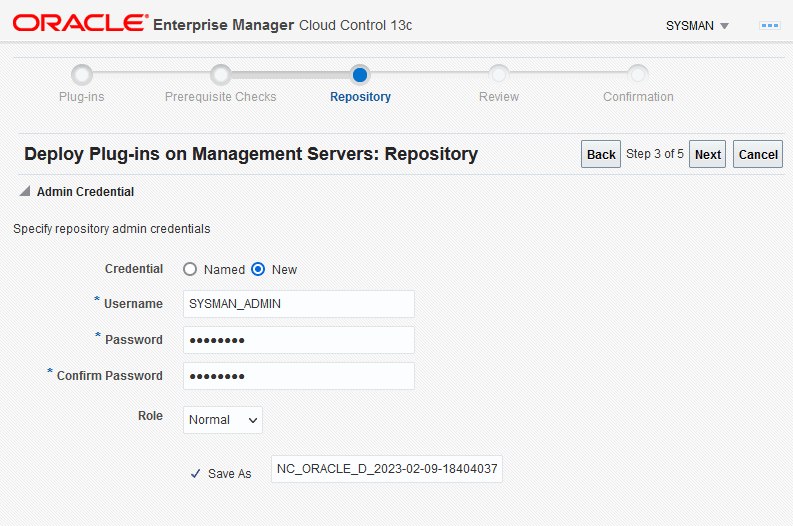Viewport: 793px width, 526px height.
Task: Open the three-dot accessibility menu icon
Action: 770,25
